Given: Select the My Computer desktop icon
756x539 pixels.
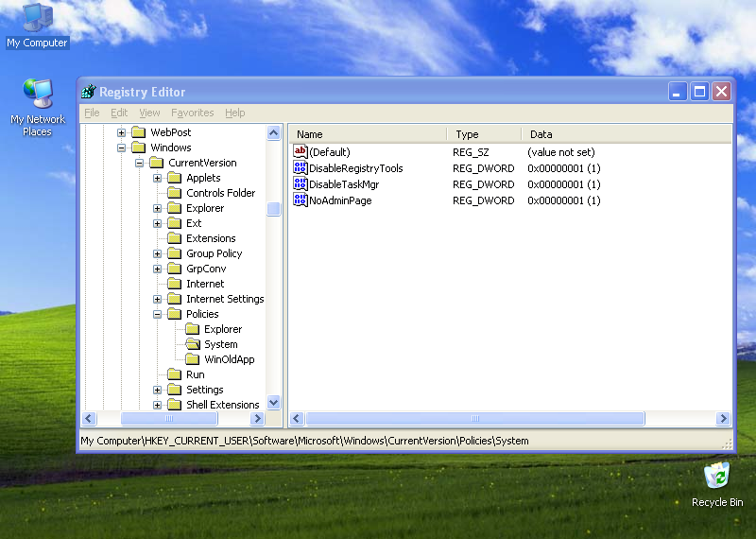Looking at the screenshot, I should point(37,26).
